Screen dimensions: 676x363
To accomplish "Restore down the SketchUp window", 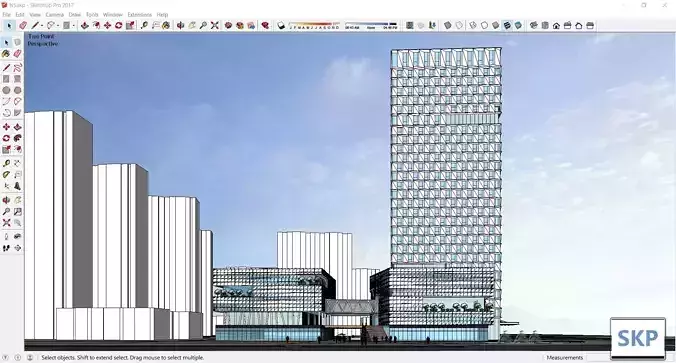I will pyautogui.click(x=644, y=5).
